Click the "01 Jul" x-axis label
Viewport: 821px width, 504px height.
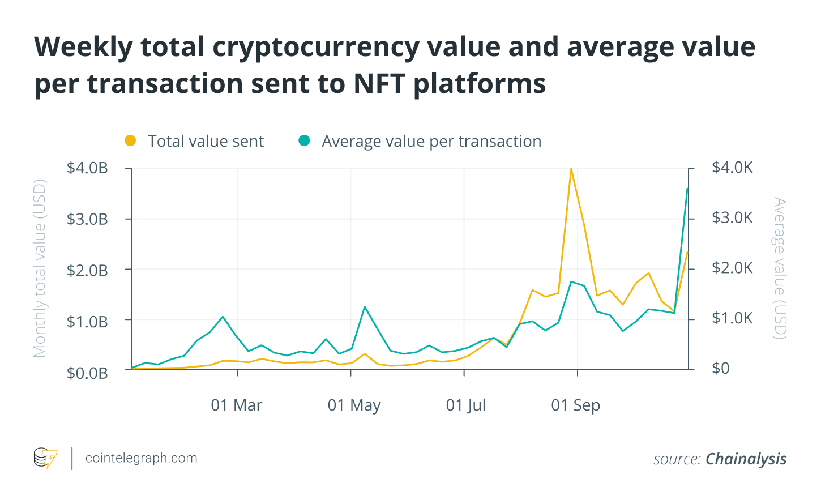pyautogui.click(x=465, y=405)
